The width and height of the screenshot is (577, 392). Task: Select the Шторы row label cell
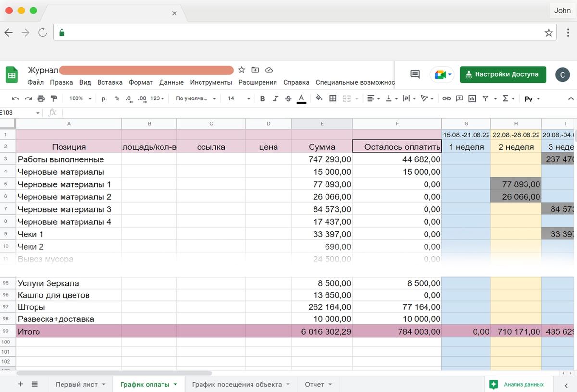point(69,307)
